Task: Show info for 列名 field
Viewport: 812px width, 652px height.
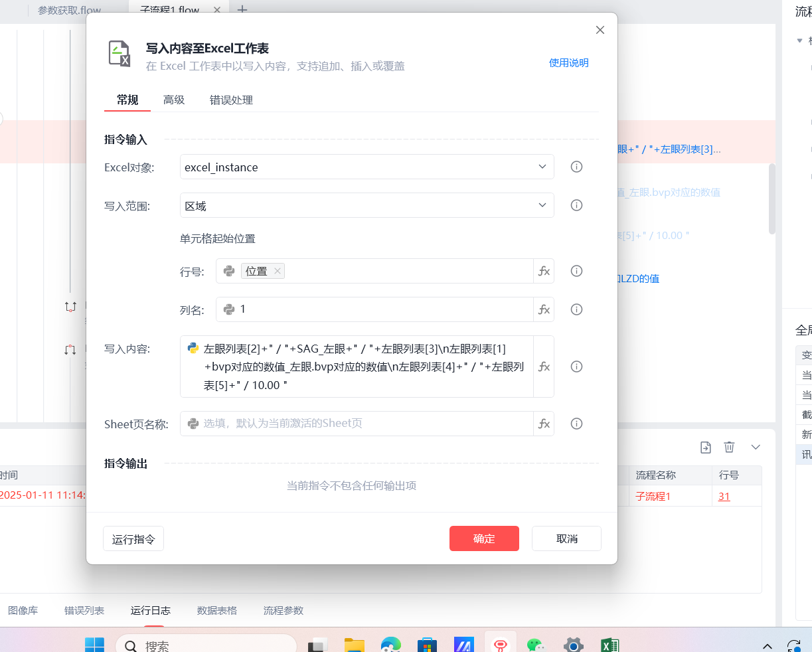Action: click(576, 309)
